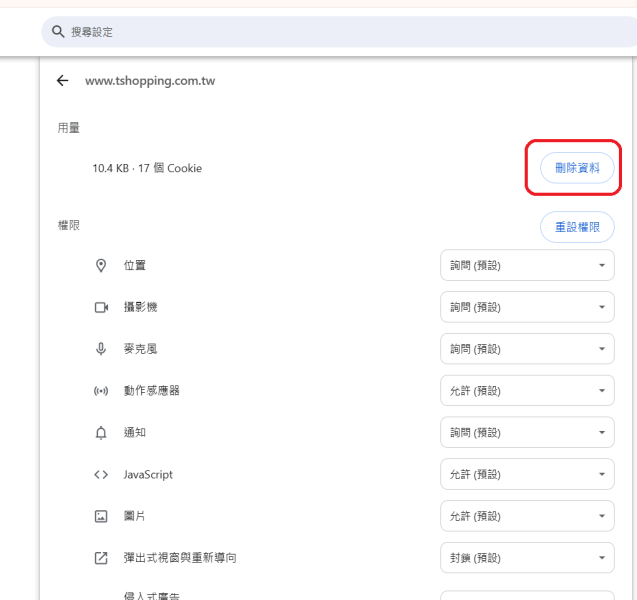The image size is (637, 600).
Task: Click the 圖片 image icon
Action: click(101, 516)
